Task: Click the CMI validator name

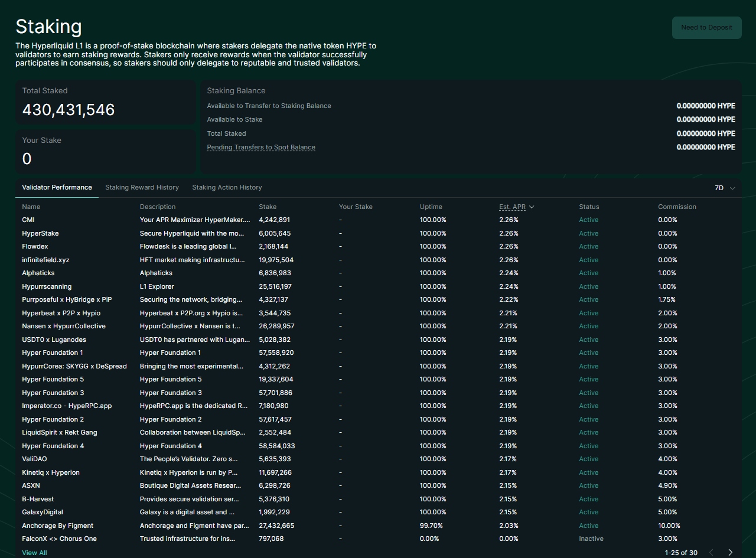Action: coord(28,220)
